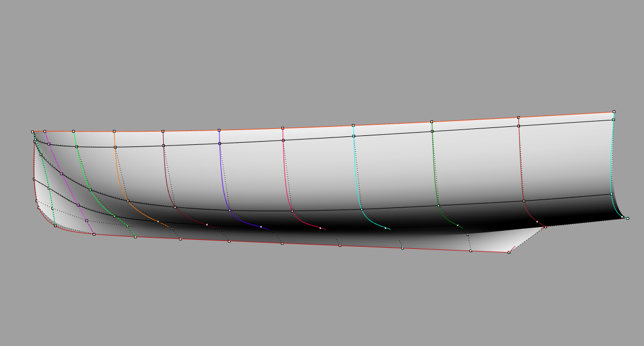Pick the top control point of the transom
The image size is (644, 346).
(614, 111)
